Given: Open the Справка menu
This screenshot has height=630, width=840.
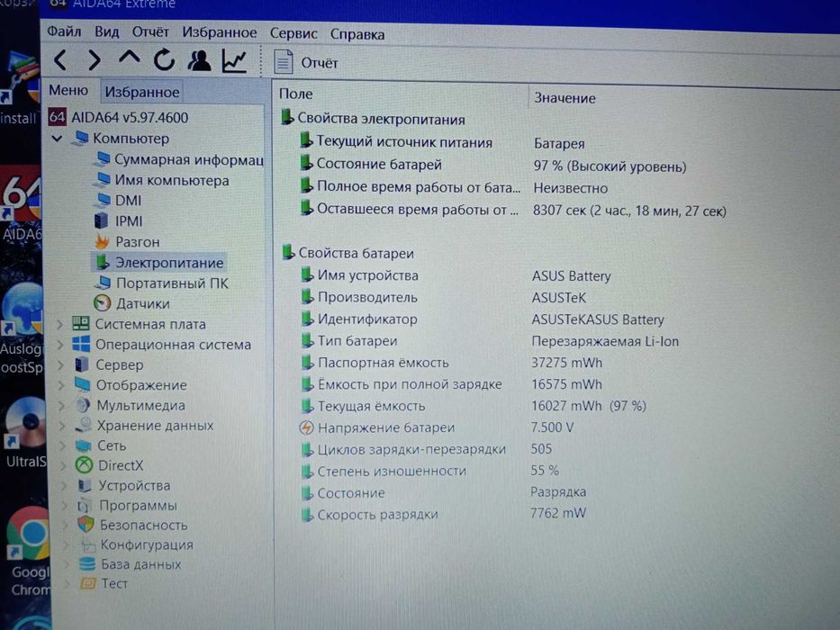Looking at the screenshot, I should [x=357, y=34].
